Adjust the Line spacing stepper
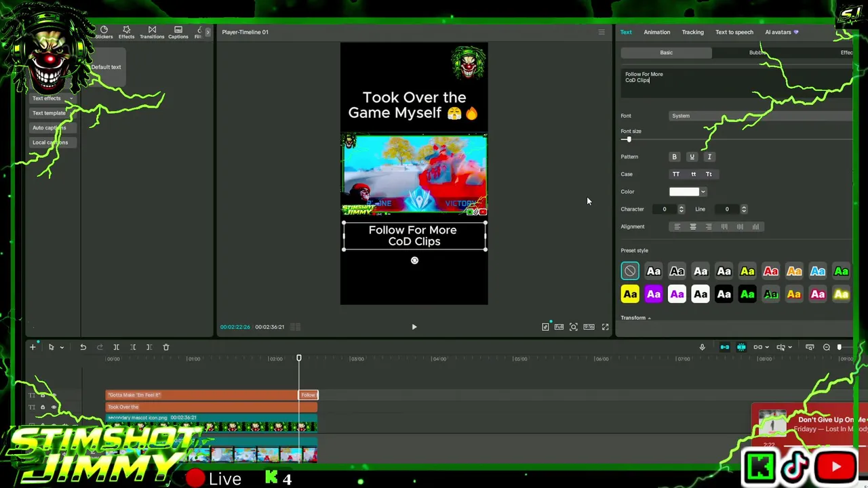Viewport: 868px width, 488px height. tap(743, 209)
